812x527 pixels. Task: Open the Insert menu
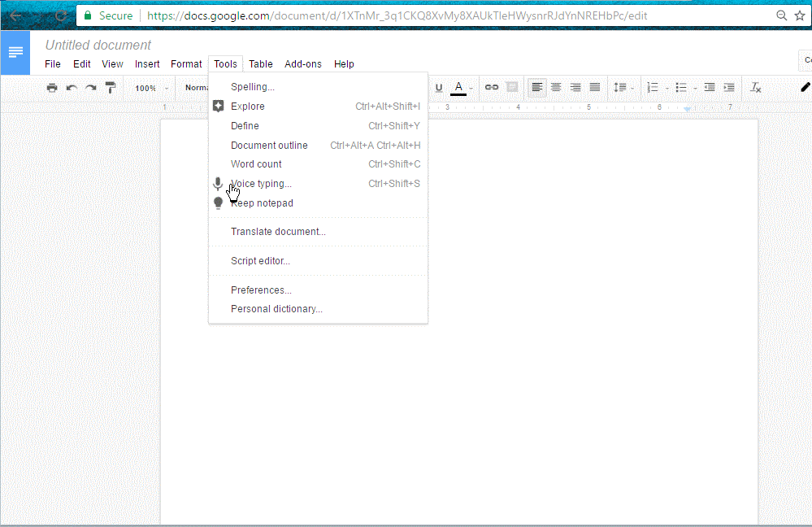point(147,63)
